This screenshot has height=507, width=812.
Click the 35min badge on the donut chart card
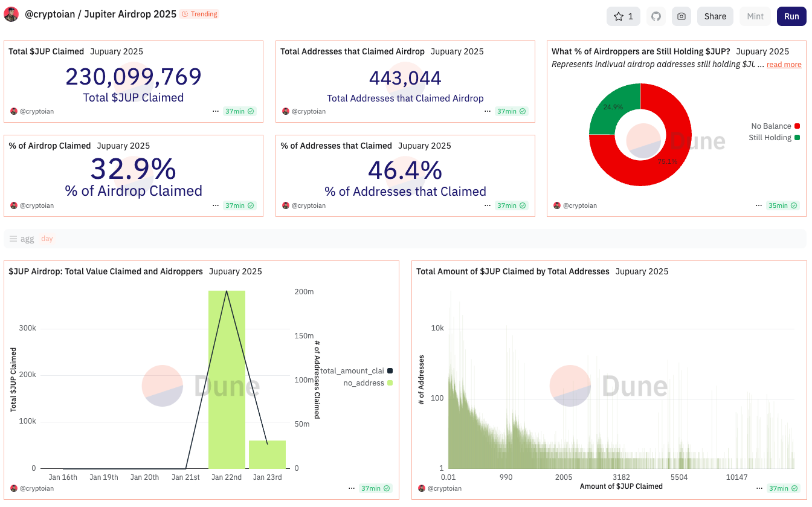tap(783, 205)
